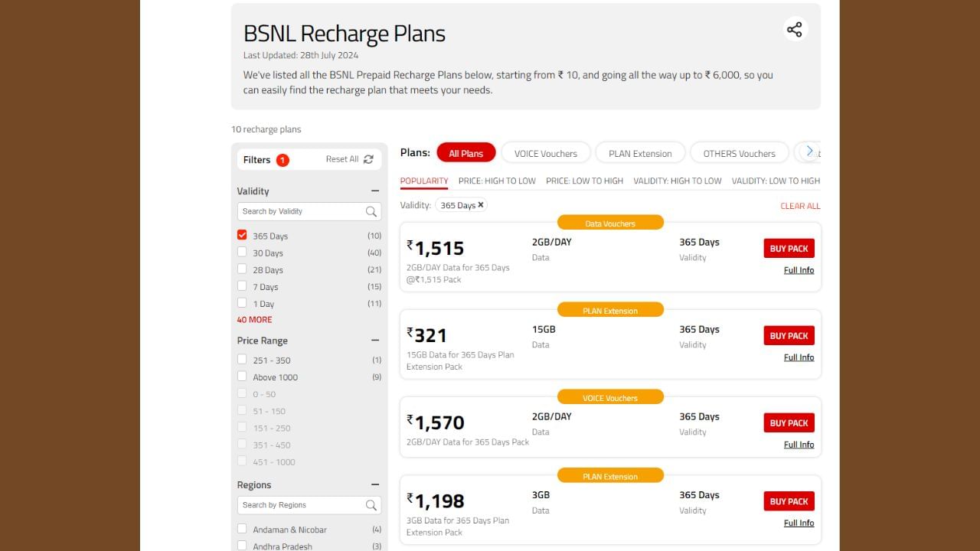This screenshot has width=980, height=551.
Task: Sort by Popularity
Action: click(x=424, y=181)
